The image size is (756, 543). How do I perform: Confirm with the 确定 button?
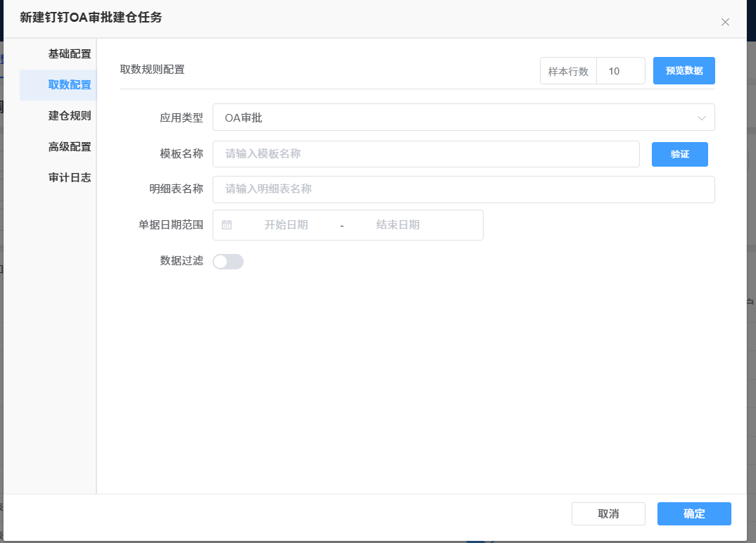[x=694, y=513]
